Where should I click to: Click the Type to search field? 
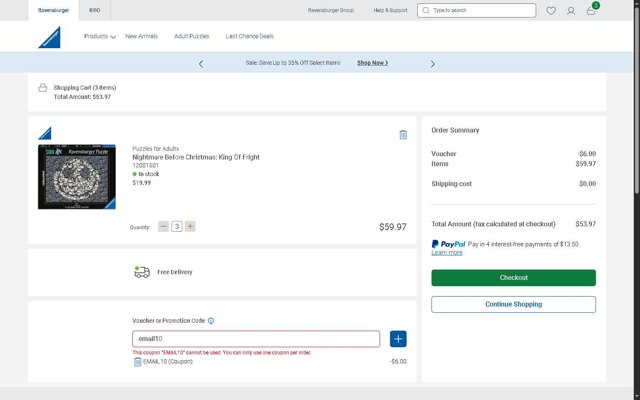(477, 11)
